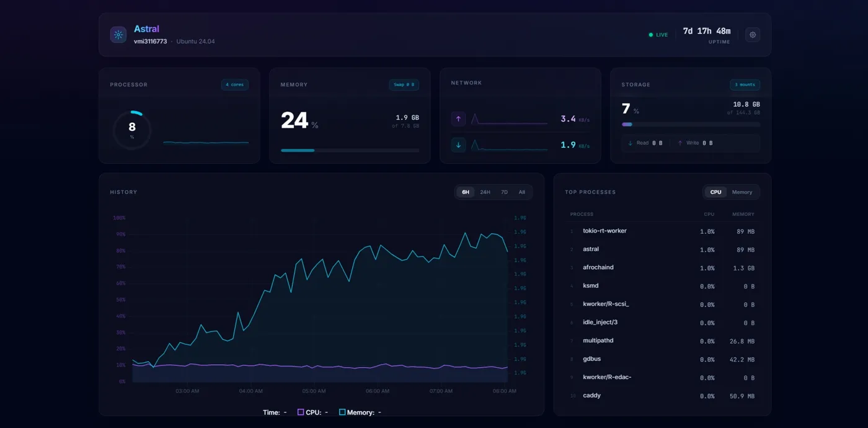Click the storage Read arrow icon
Viewport: 868px width, 428px height.
[x=631, y=143]
